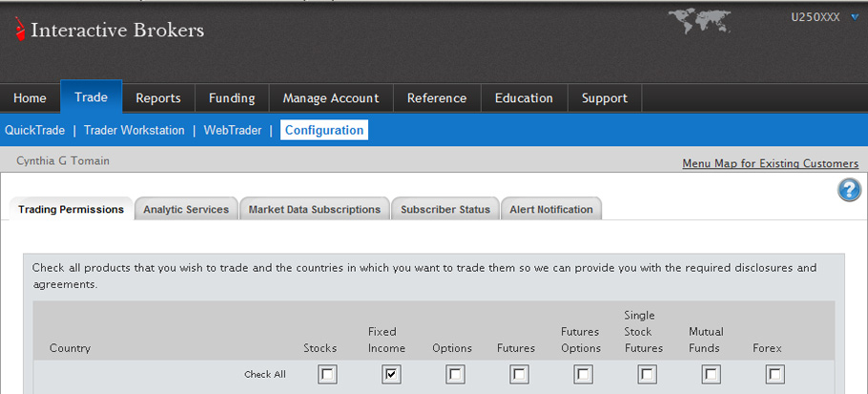
Task: Switch to Market Data Subscriptions tab
Action: coord(315,209)
